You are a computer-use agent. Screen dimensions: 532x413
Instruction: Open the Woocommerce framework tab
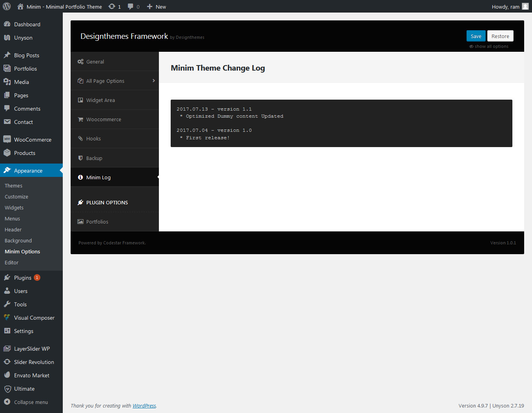tap(115, 119)
